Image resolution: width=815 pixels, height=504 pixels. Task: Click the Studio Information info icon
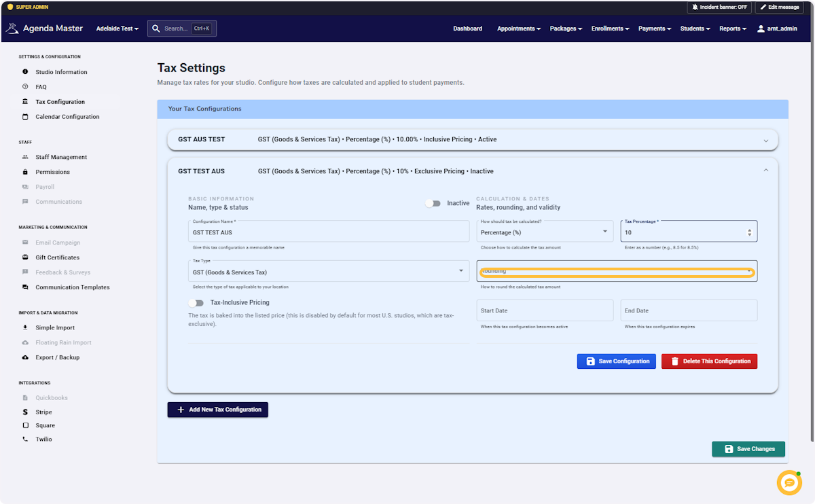tap(25, 72)
